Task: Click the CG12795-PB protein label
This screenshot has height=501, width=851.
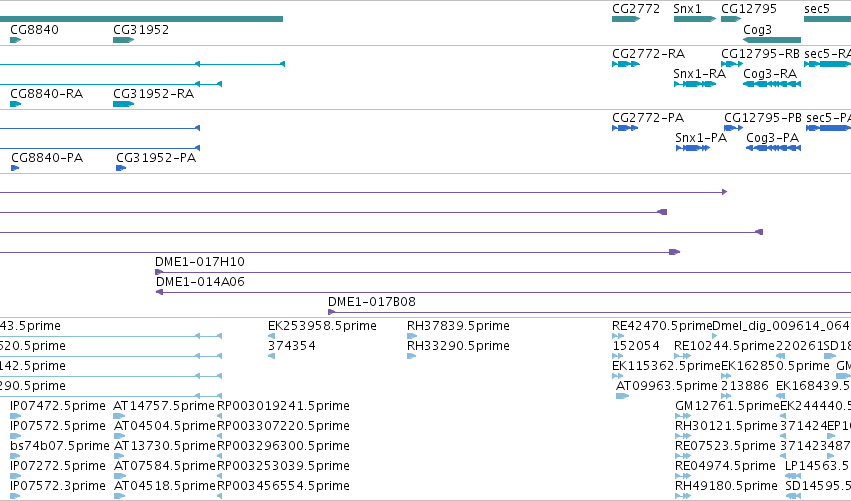Action: [x=763, y=118]
